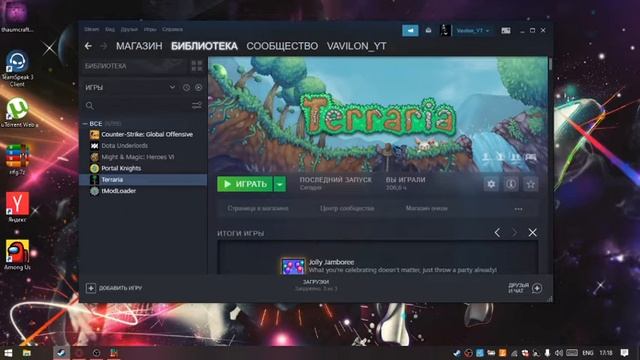
Task: Expand the Vavilon_YT account dropdown
Action: pyautogui.click(x=473, y=31)
